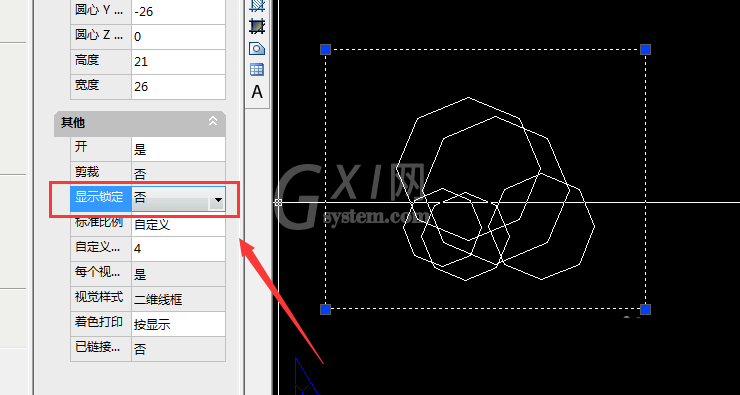Click the 标准比例 value 自定义
Image resolution: width=740 pixels, height=395 pixels.
point(178,224)
